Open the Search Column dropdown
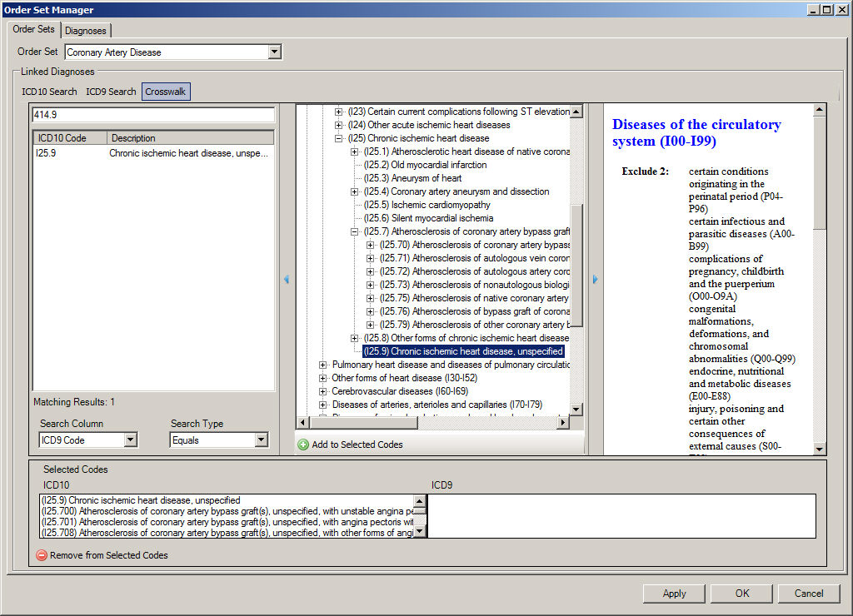 click(x=130, y=440)
